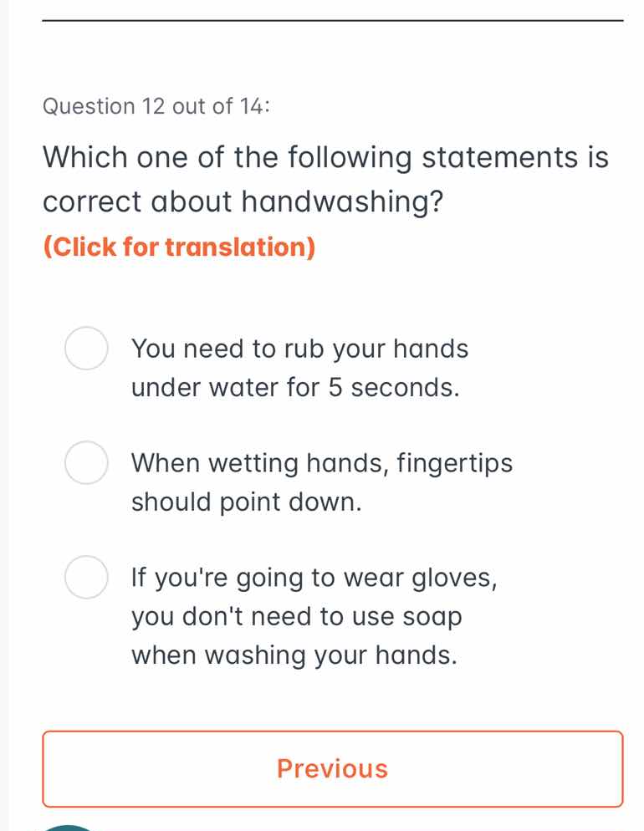644x831 pixels.
Task: Choose 'When wetting hands, fingertips should point down'
Action: pos(86,462)
